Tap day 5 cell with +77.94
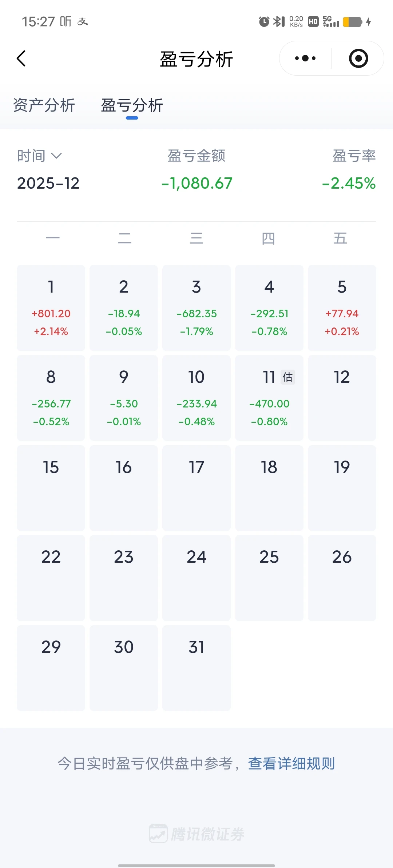 (342, 308)
